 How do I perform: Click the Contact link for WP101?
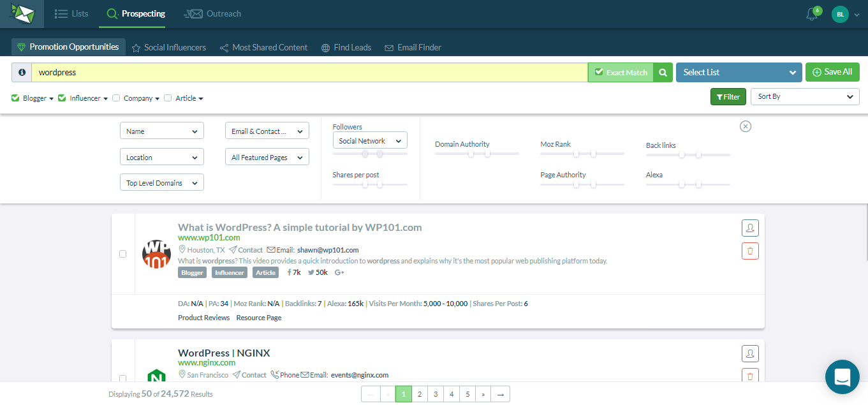click(246, 250)
